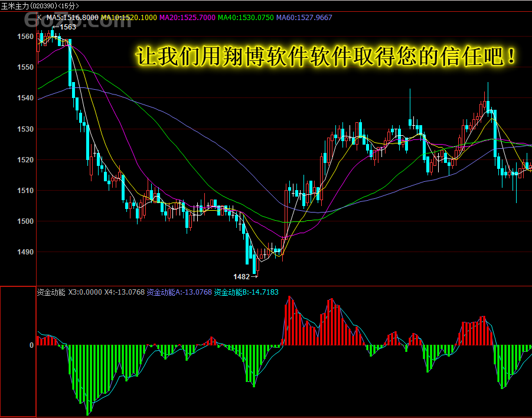Click the 资金动能B:-14.7183 value

(246, 292)
